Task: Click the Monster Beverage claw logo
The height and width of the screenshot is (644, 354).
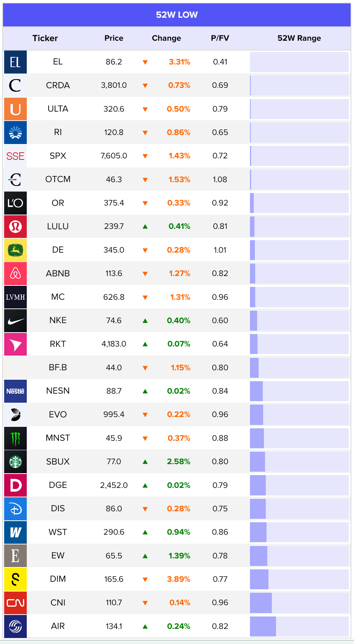Action: pos(15,438)
